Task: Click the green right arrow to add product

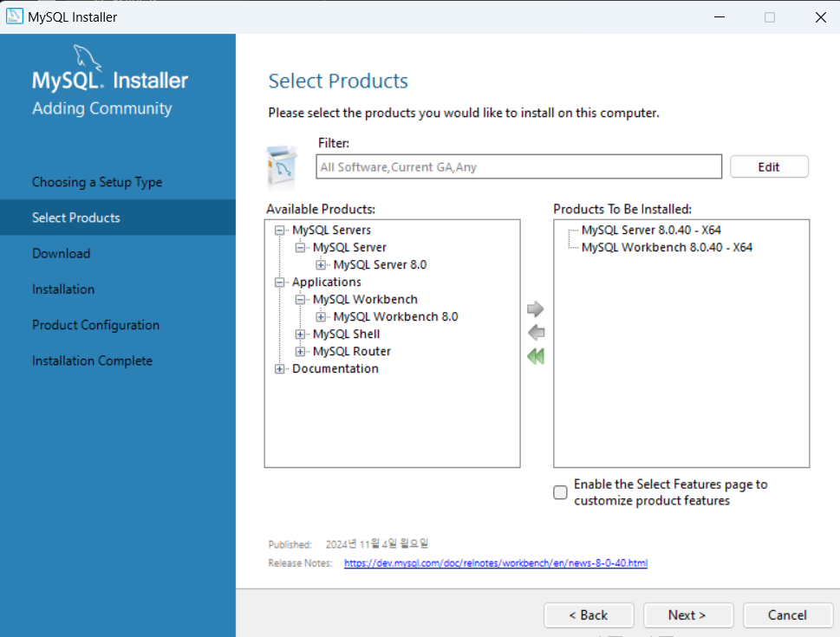Action: click(x=535, y=309)
